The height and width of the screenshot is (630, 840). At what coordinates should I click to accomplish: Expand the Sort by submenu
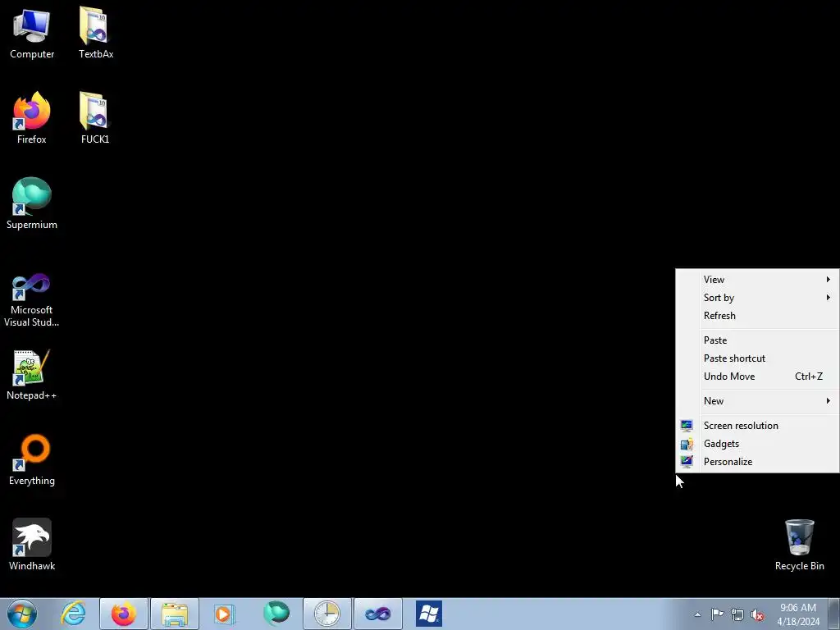(757, 298)
